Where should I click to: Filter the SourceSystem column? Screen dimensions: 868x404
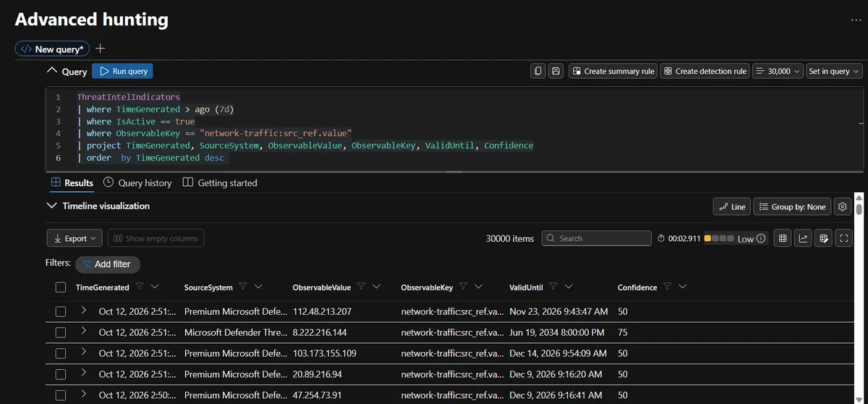pyautogui.click(x=244, y=287)
